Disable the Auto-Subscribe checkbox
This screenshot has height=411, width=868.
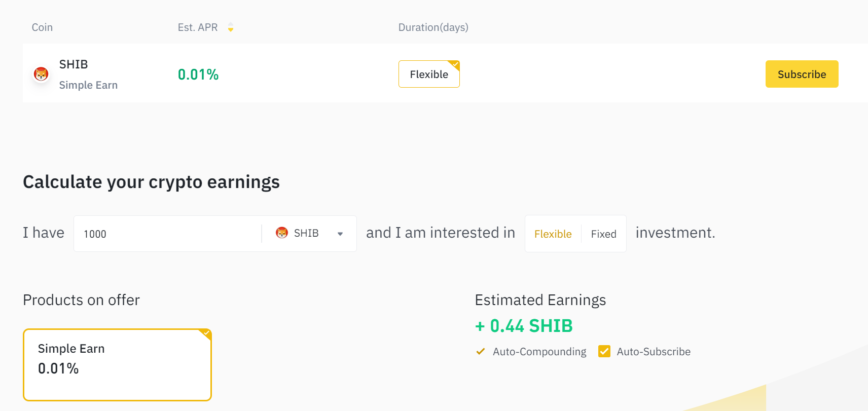click(x=604, y=351)
